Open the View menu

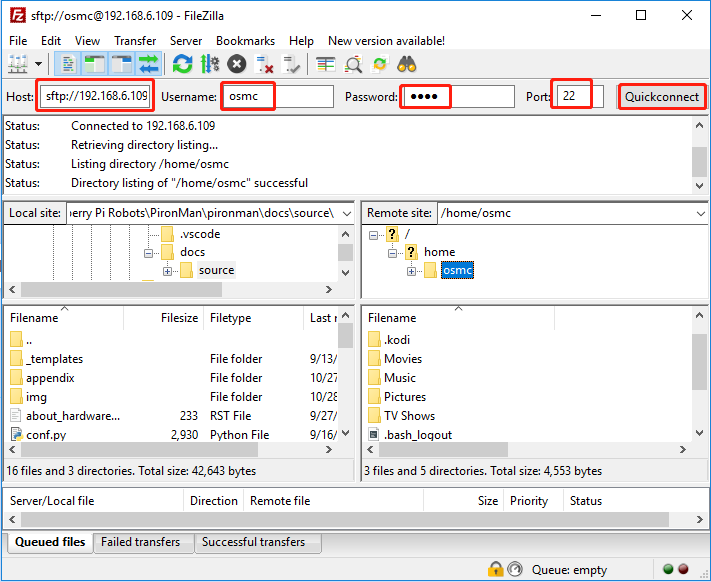(88, 41)
